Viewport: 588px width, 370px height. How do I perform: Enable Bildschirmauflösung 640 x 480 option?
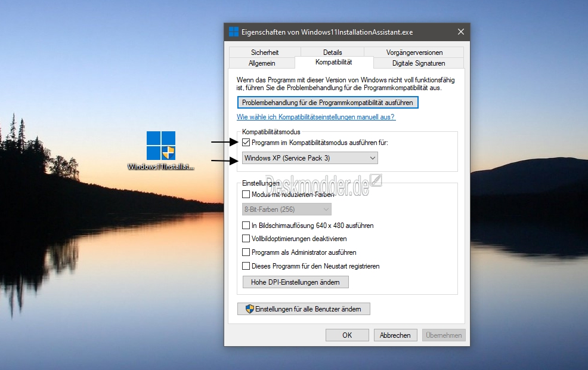(x=246, y=226)
